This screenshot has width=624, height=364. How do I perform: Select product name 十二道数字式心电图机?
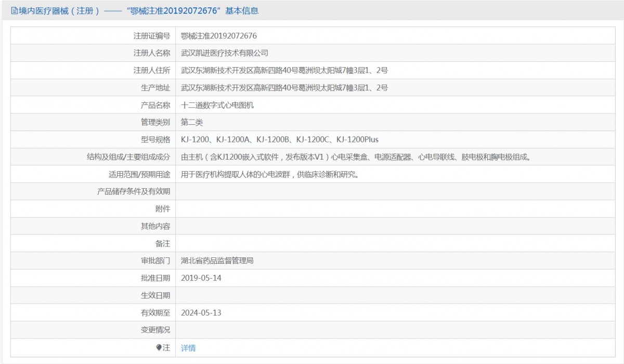tap(217, 105)
